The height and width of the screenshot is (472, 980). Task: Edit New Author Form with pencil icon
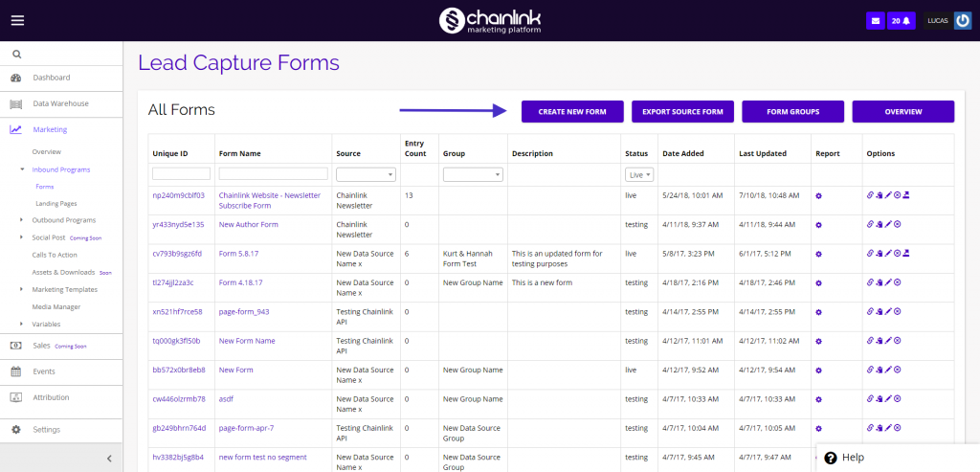click(x=888, y=224)
